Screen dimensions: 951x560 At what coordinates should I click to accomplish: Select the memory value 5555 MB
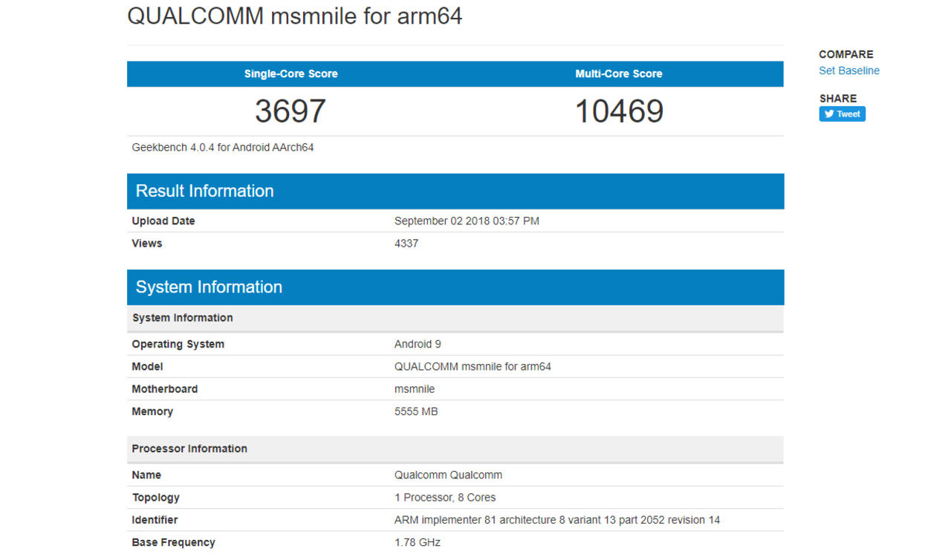click(x=416, y=411)
